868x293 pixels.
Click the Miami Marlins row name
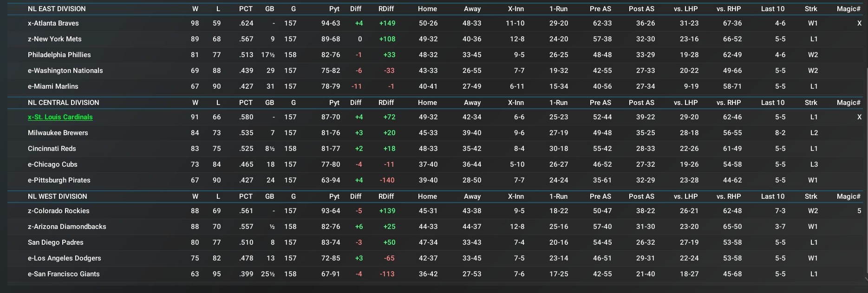53,86
